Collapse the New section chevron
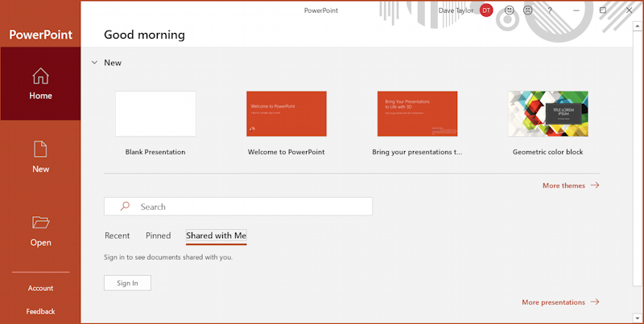Viewport: 644px width, 324px height. [x=94, y=63]
